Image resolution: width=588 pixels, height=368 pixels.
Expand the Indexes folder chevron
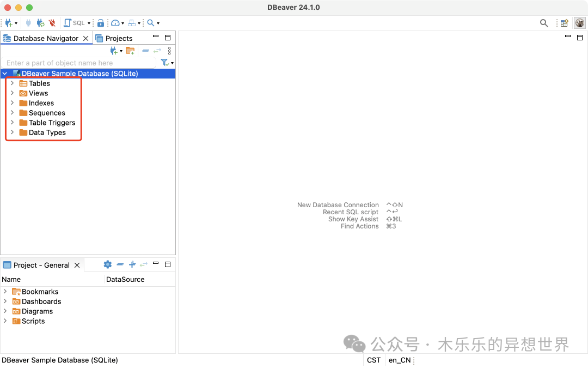[12, 102]
